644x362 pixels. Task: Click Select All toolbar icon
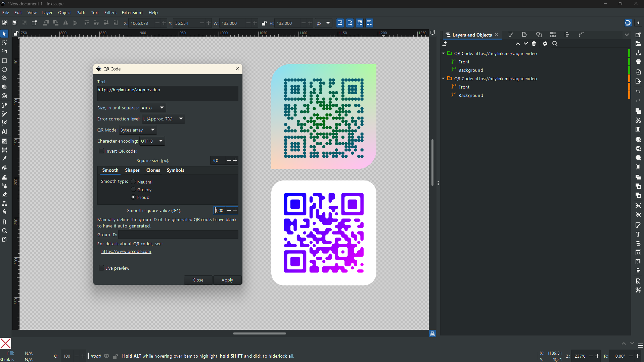5,23
